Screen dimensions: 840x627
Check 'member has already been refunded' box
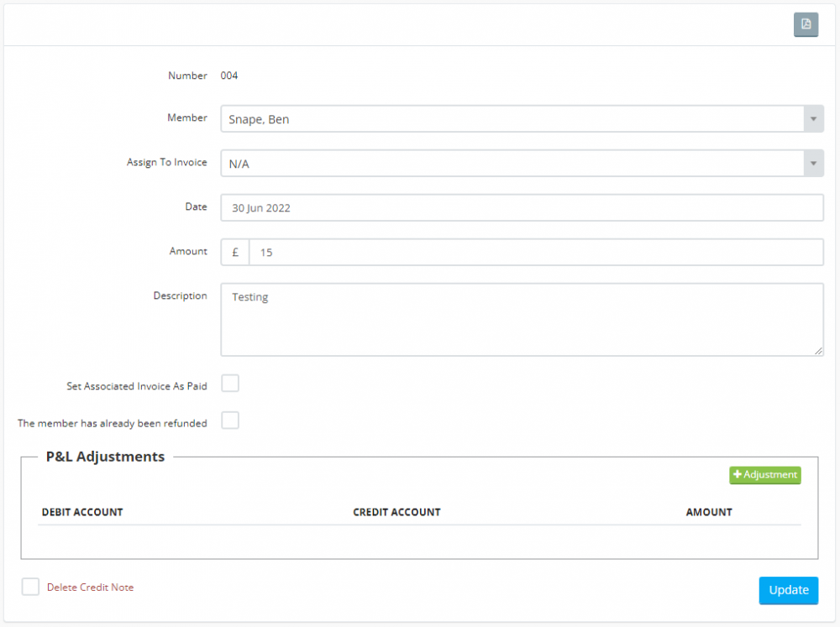[230, 421]
